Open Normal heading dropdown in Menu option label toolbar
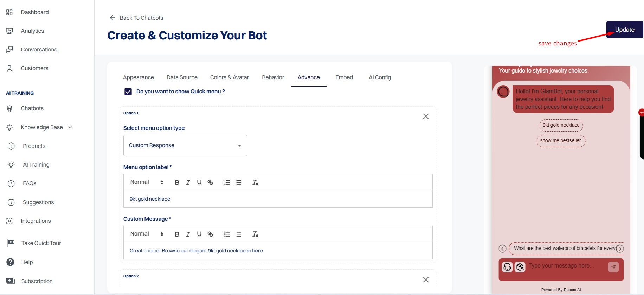Image resolution: width=644 pixels, height=295 pixels. click(x=147, y=182)
